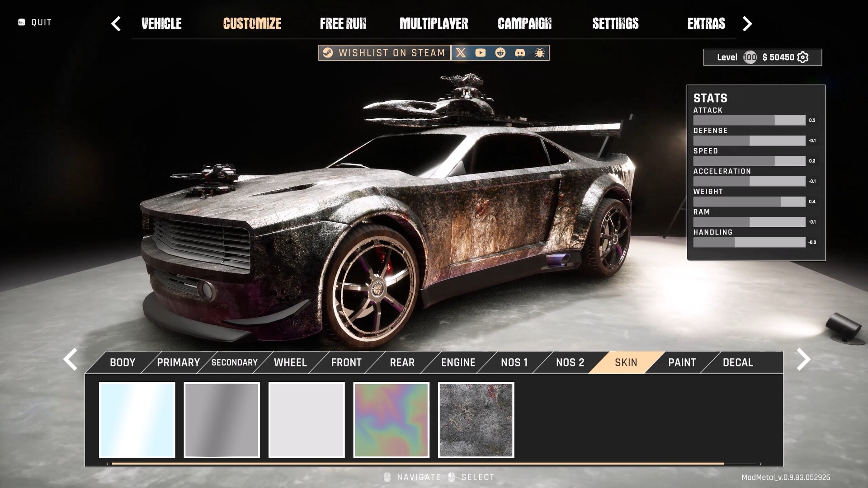The width and height of the screenshot is (868, 488).
Task: Open the YouTube channel icon
Action: pos(481,53)
